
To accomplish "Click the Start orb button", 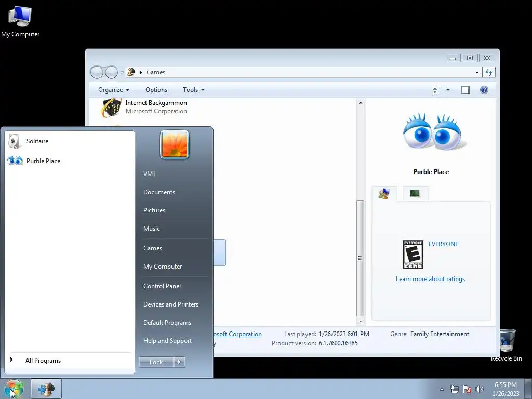I will pyautogui.click(x=13, y=389).
